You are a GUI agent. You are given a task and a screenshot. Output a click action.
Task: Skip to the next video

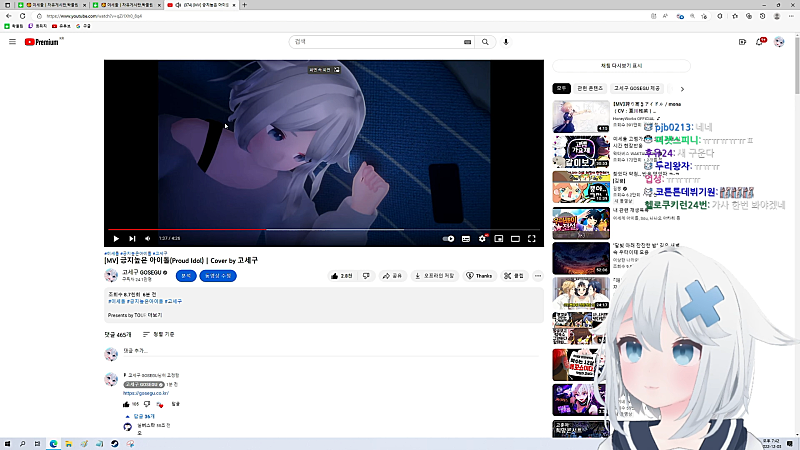click(x=132, y=238)
